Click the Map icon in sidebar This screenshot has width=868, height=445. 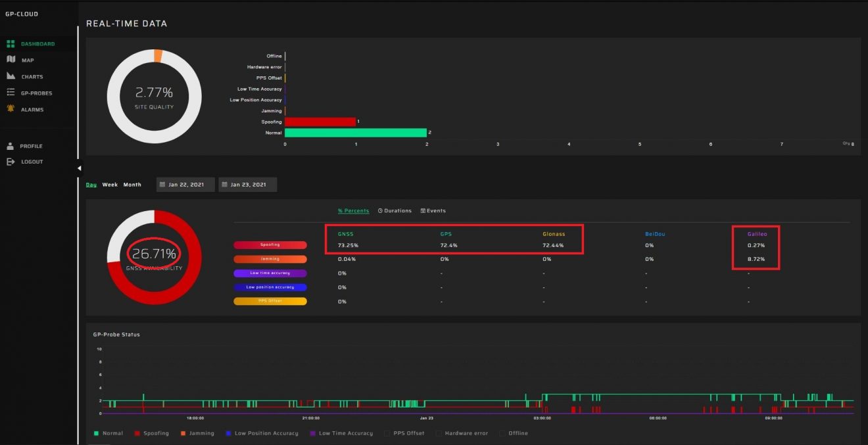pos(11,60)
